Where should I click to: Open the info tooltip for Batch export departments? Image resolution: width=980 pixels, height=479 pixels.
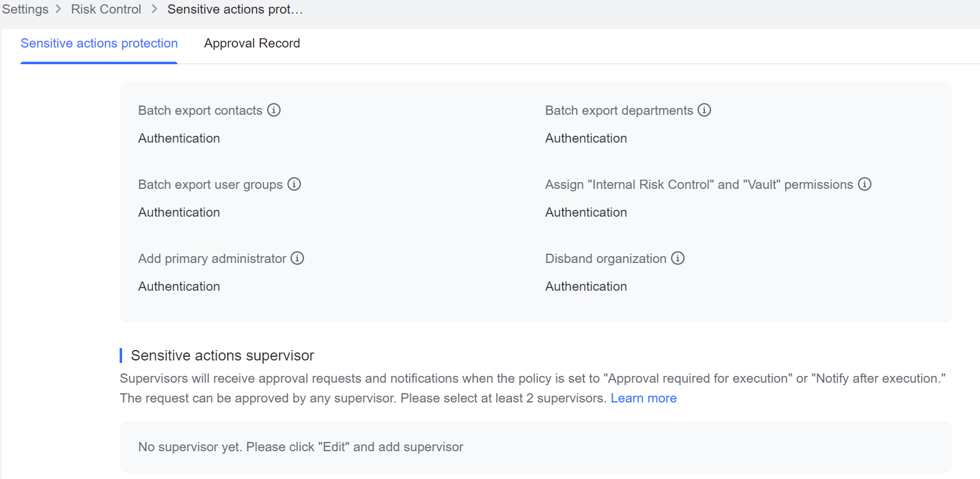click(704, 110)
